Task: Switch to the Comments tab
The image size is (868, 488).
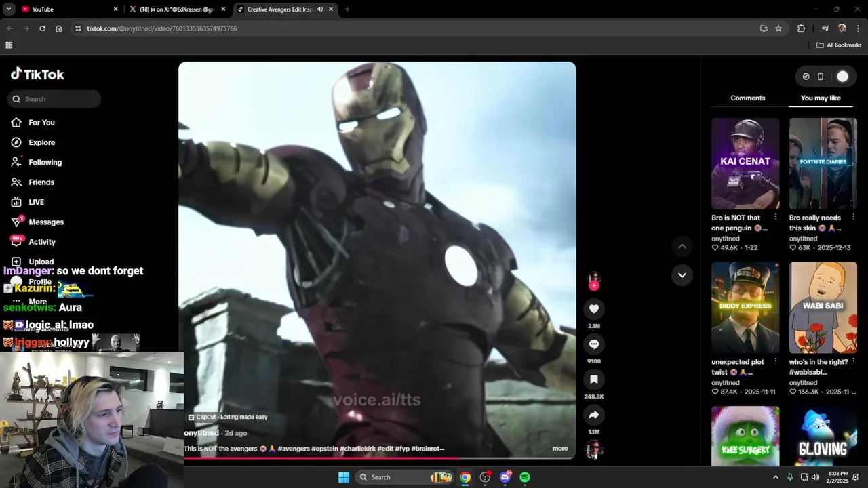Action: coord(748,98)
